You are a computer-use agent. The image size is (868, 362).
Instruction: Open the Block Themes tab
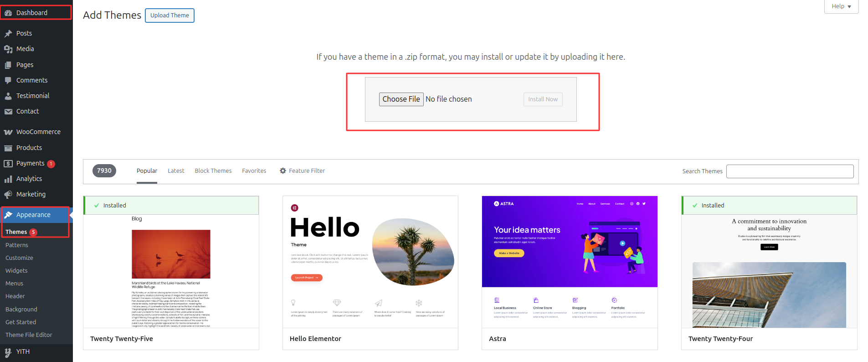[x=213, y=171]
